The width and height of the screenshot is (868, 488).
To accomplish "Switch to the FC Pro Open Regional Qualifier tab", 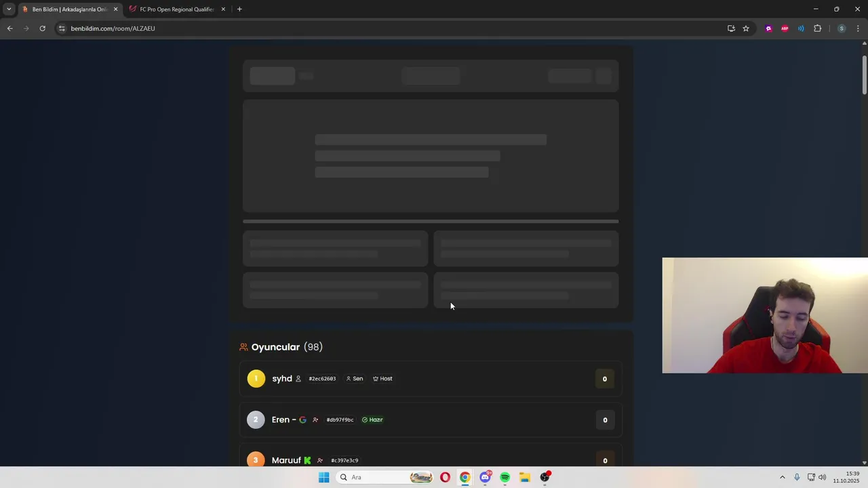I will pyautogui.click(x=176, y=9).
